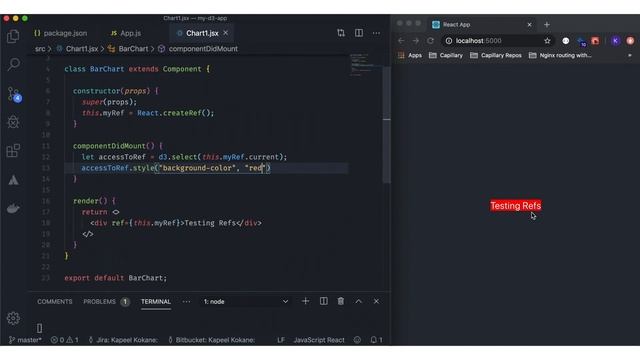
Task: Switch to the PROBLEMS panel tab
Action: (x=106, y=302)
